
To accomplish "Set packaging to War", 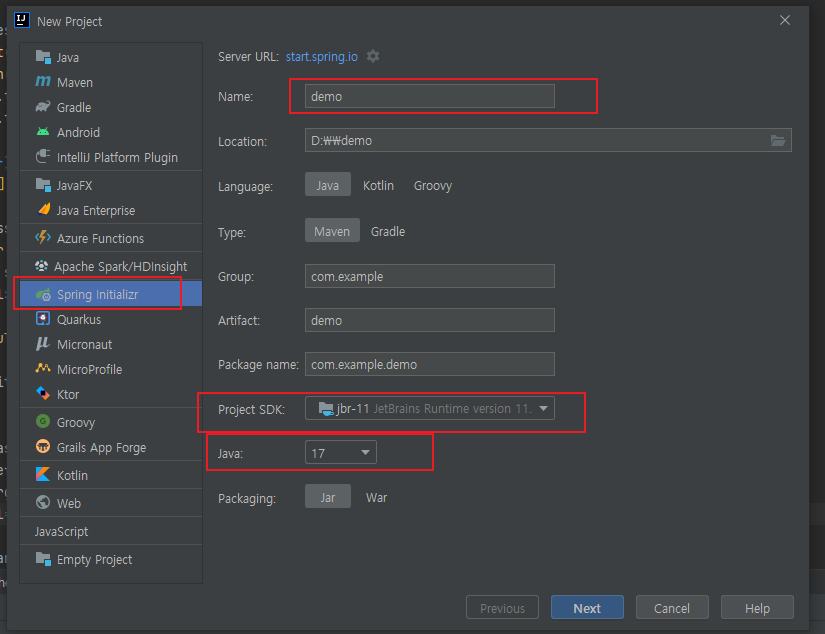I will point(377,497).
